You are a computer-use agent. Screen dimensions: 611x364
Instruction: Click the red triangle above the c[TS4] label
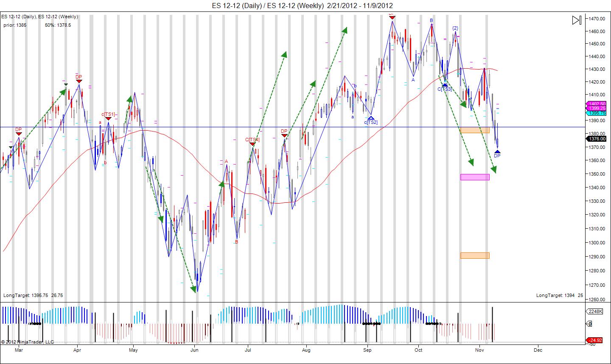point(252,143)
